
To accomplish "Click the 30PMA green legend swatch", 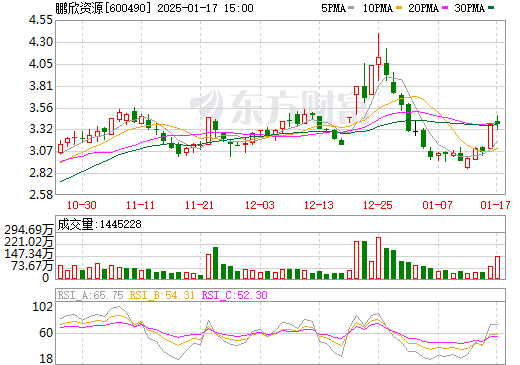I will point(491,8).
